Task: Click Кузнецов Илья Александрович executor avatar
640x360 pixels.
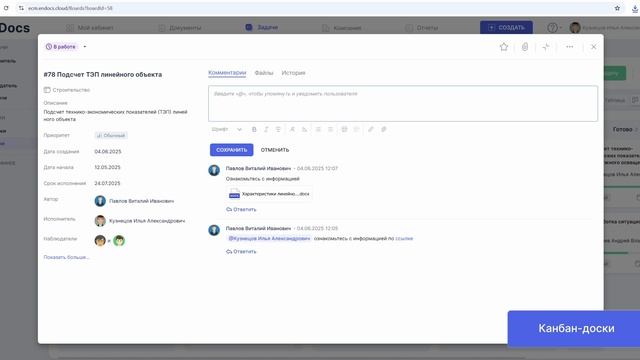Action: click(x=100, y=221)
